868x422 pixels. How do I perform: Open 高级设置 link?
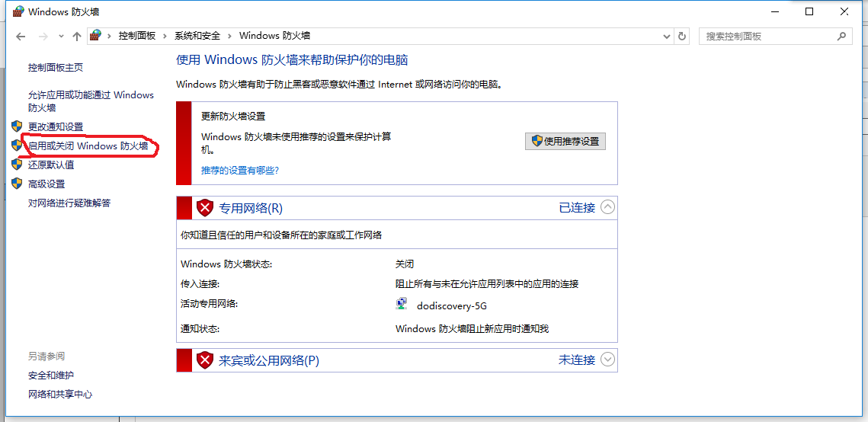(x=46, y=184)
